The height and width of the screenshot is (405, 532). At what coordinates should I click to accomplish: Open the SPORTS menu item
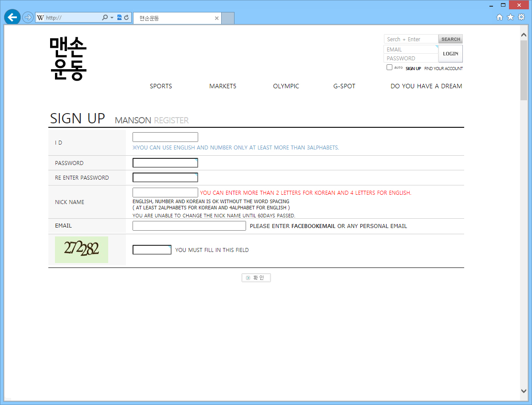160,86
